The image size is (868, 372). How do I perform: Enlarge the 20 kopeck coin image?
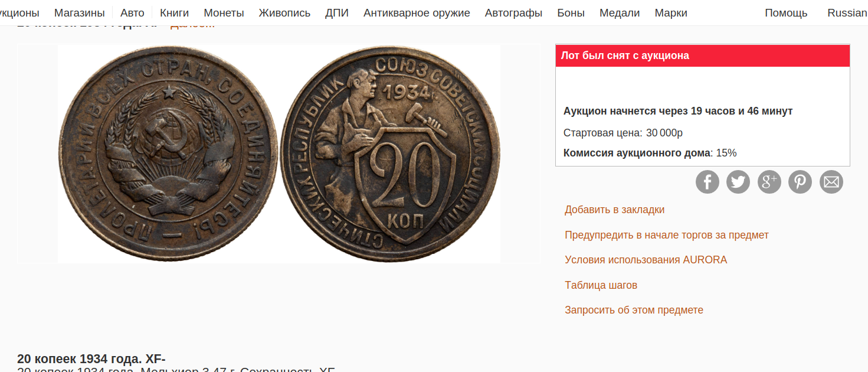coord(279,154)
